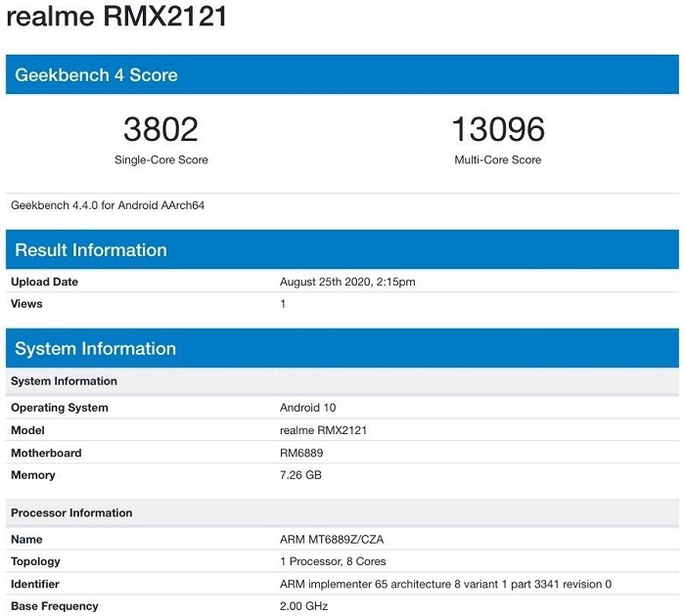Click the Single-Core Score label
The height and width of the screenshot is (616, 685).
(160, 159)
